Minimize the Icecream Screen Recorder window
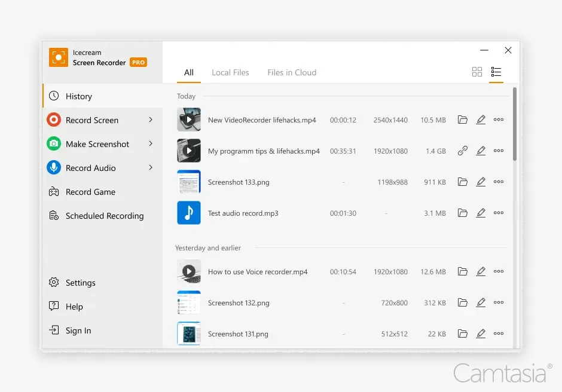Screen dimensions: 562x392 click(484, 50)
